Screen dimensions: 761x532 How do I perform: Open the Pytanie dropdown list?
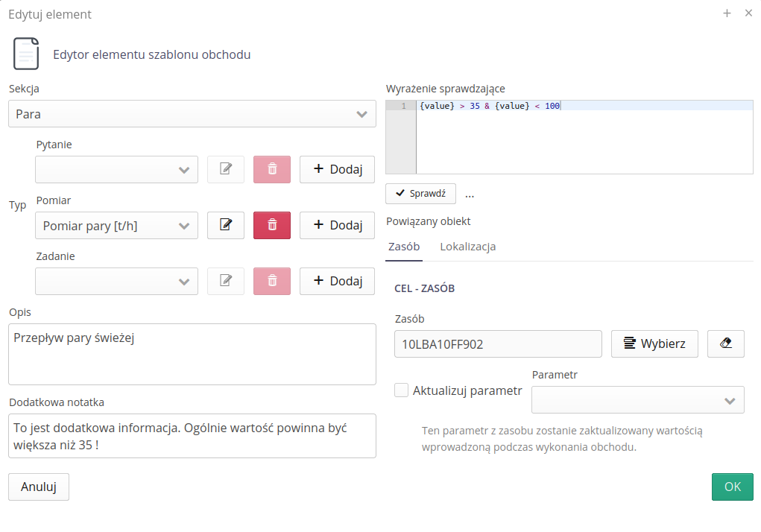coord(116,169)
